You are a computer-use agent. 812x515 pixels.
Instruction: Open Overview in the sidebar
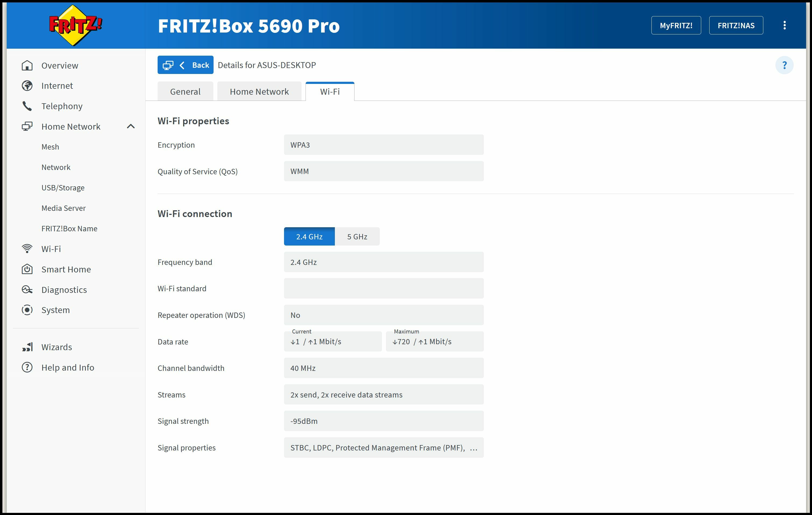point(60,65)
